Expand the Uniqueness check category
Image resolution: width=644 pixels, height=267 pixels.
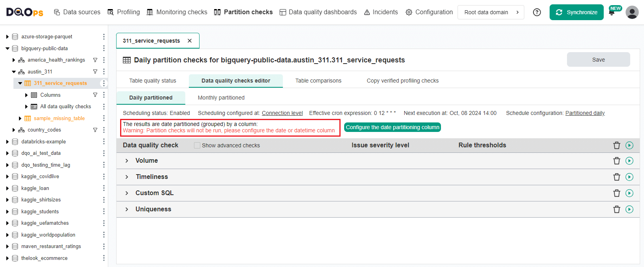(127, 209)
